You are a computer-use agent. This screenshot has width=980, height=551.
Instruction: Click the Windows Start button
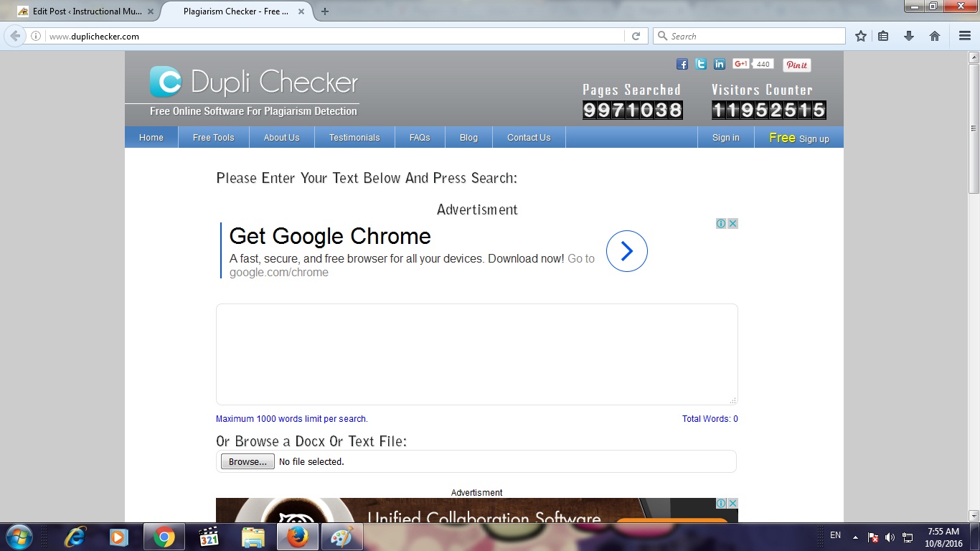click(18, 537)
